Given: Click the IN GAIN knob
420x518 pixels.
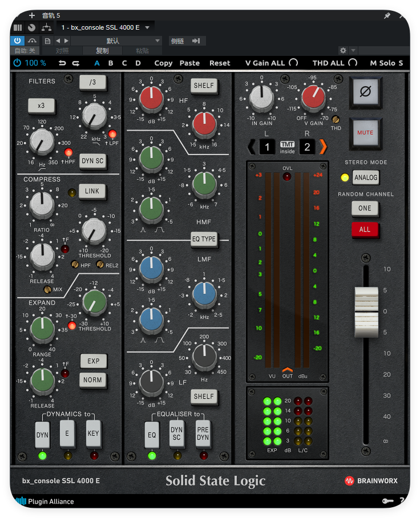Looking at the screenshot, I should pyautogui.click(x=261, y=98).
